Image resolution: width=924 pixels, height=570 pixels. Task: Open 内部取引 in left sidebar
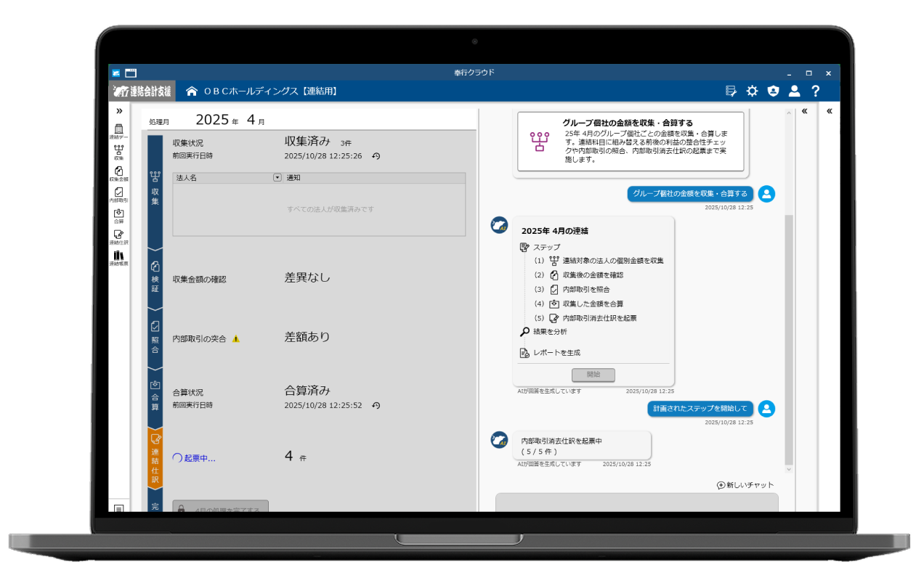point(118,194)
